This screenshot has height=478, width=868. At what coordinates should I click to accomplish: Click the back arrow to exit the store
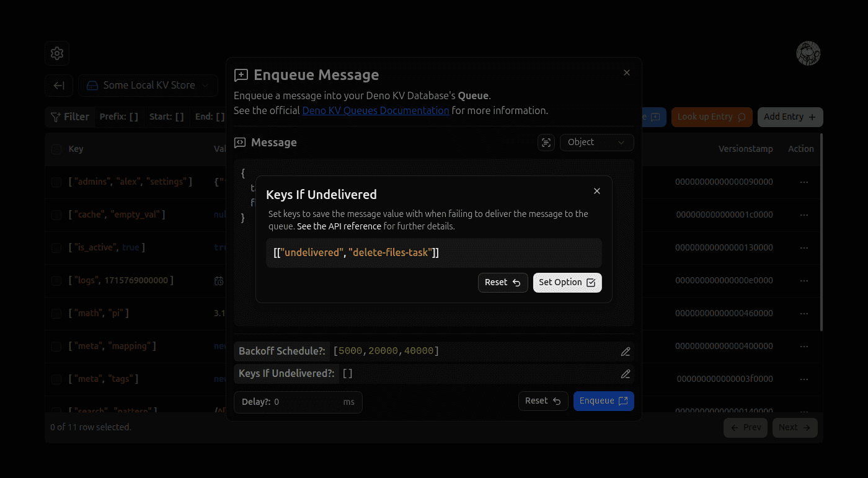tap(58, 86)
